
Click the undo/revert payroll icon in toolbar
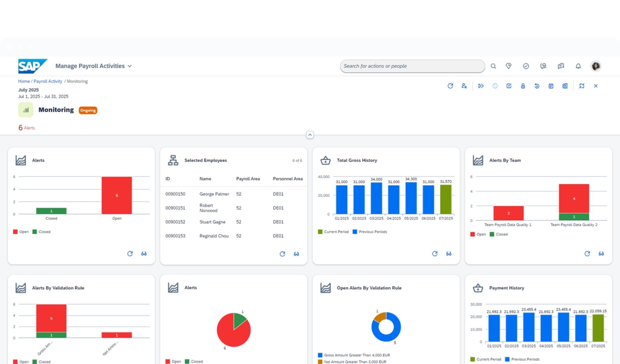(537, 86)
